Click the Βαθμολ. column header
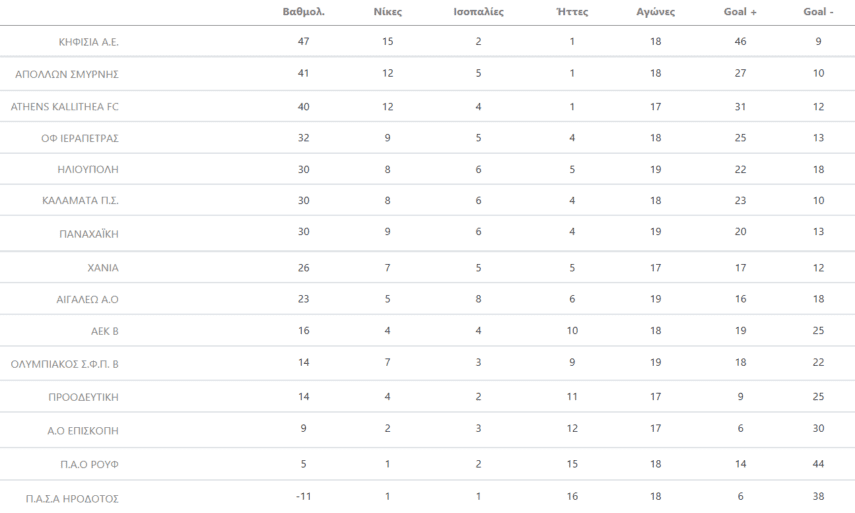855x513 pixels. 302,12
